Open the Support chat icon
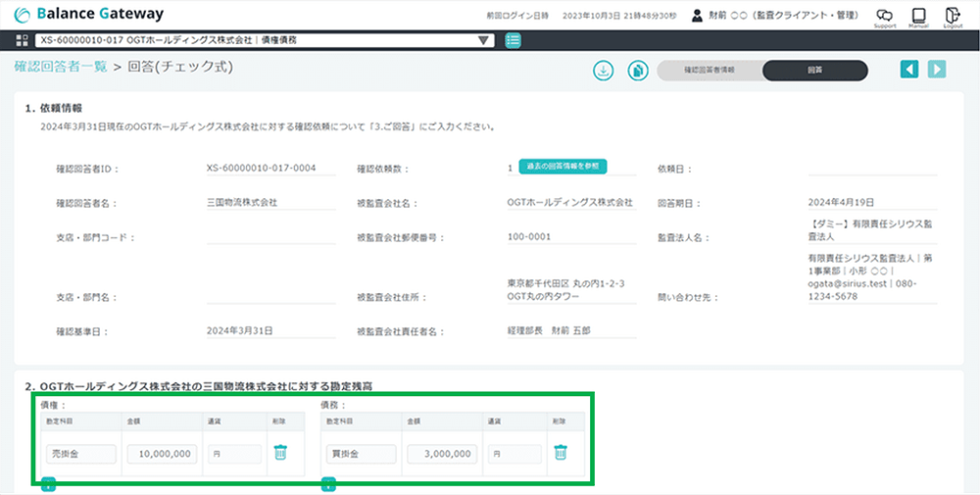The width and height of the screenshot is (980, 495). (x=884, y=16)
